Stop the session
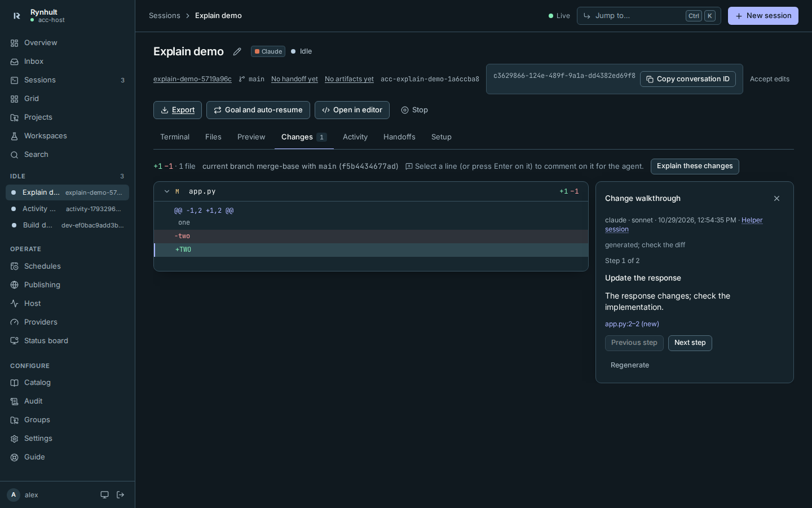 pyautogui.click(x=414, y=110)
